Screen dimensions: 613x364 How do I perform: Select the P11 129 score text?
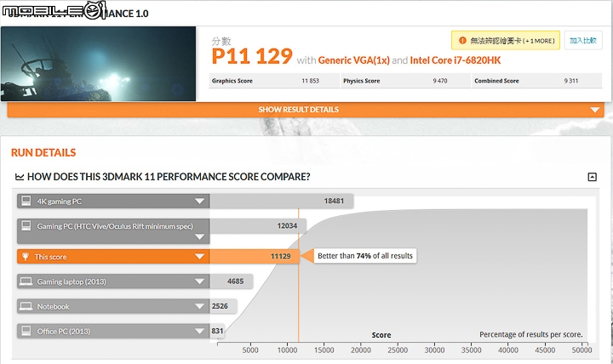pos(252,56)
